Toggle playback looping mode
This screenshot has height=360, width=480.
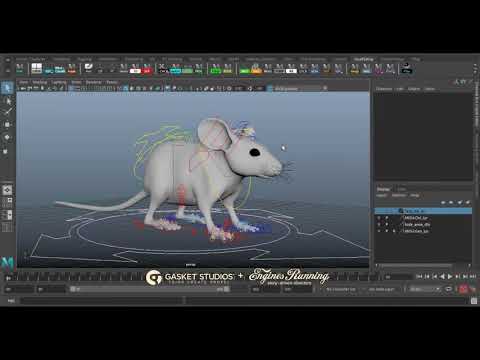pos(449,289)
